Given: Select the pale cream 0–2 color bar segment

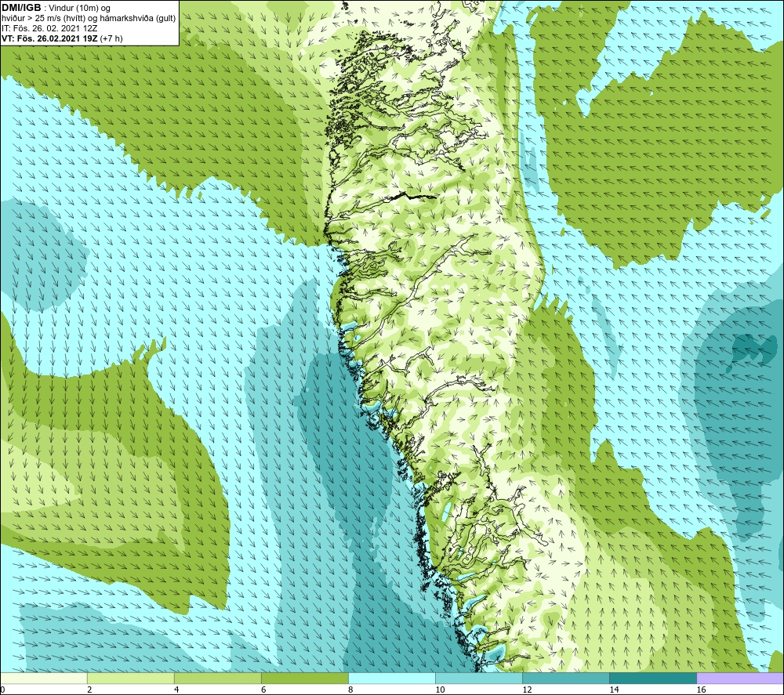Looking at the screenshot, I should [43, 679].
